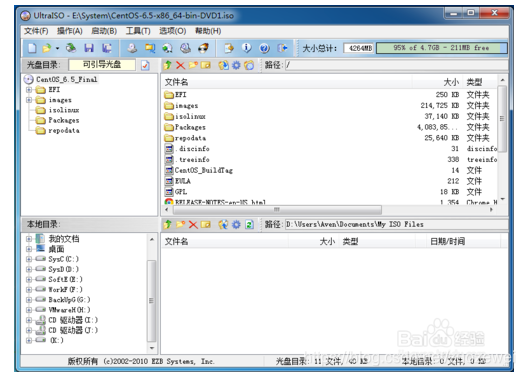Select isolinux folder in disc tree

64,110
